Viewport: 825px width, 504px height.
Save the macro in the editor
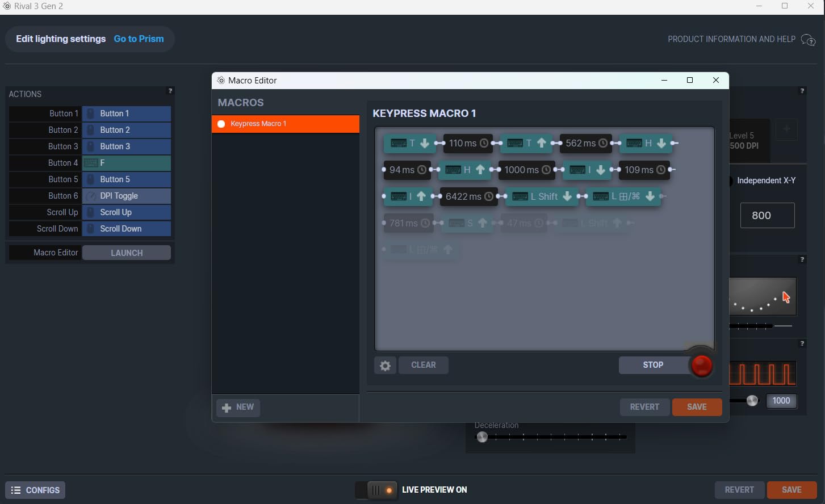(697, 407)
